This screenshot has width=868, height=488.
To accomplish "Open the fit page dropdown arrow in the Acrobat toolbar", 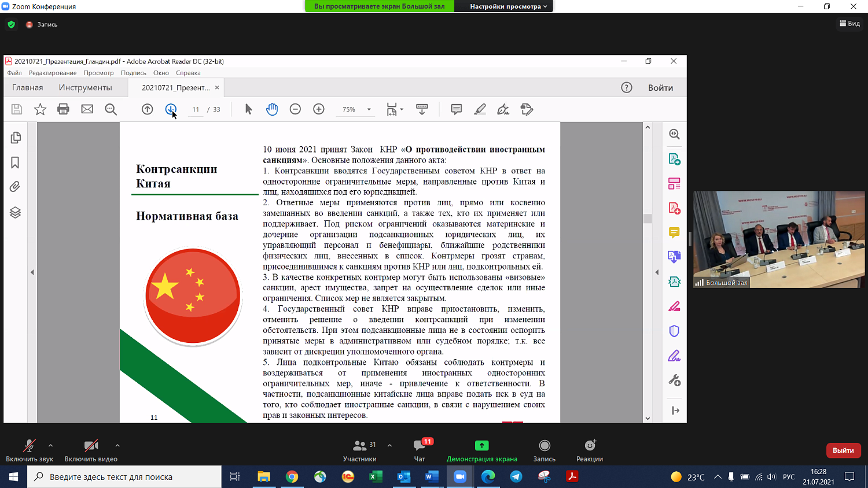I will pyautogui.click(x=402, y=109).
